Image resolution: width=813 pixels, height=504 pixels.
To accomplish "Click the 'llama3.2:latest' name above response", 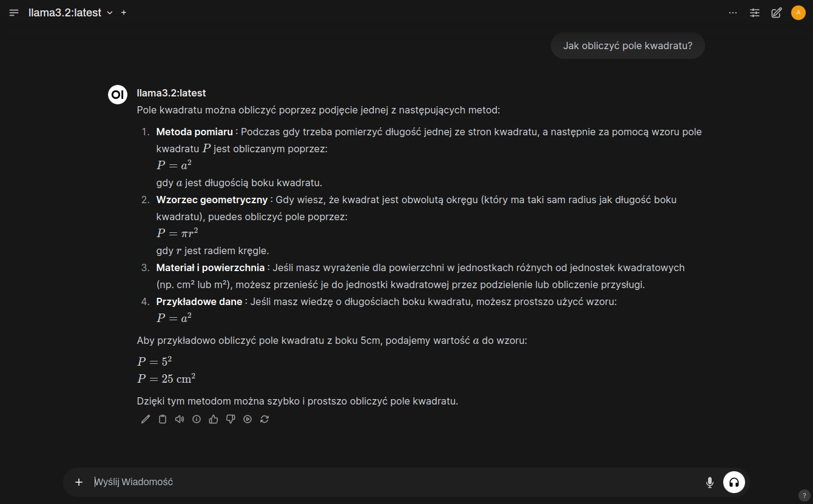I will click(172, 93).
